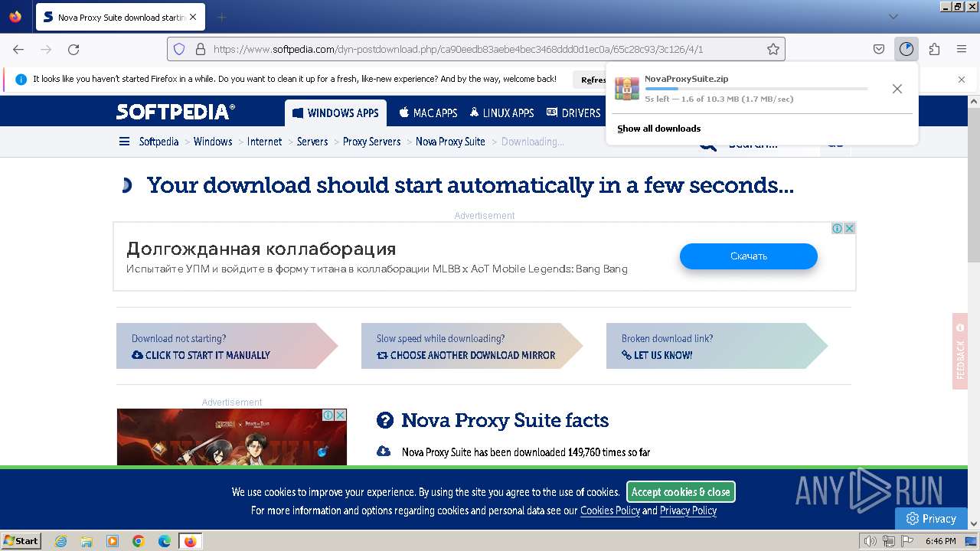Viewport: 980px width, 551px height.
Task: Close the Nova Proxy Suite tab
Action: [x=192, y=17]
